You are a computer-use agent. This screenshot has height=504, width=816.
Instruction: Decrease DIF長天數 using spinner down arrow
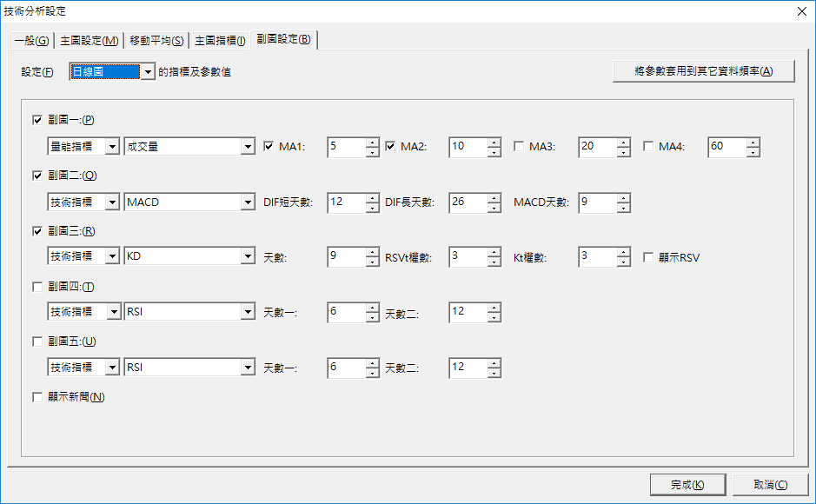pos(494,208)
